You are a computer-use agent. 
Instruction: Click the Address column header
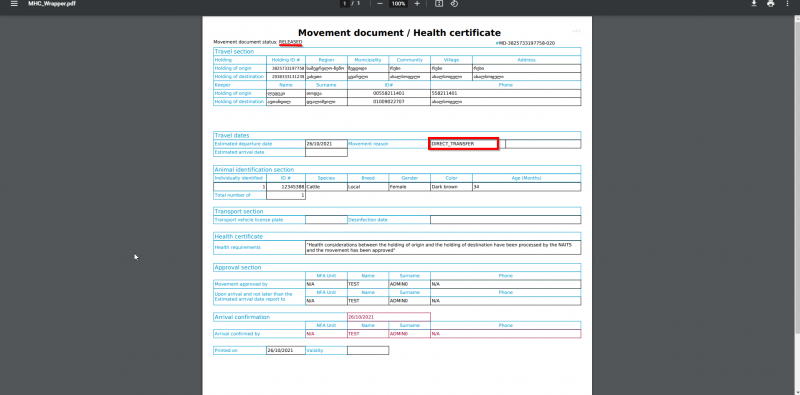point(526,60)
